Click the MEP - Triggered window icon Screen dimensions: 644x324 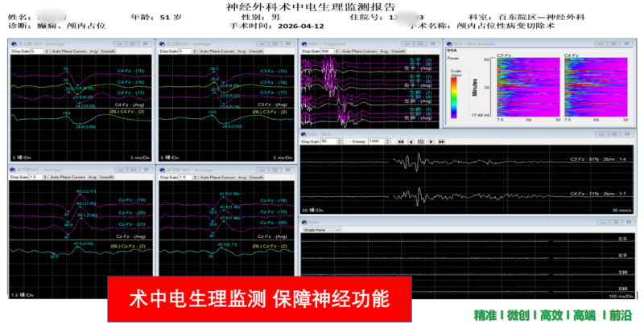(x=305, y=44)
